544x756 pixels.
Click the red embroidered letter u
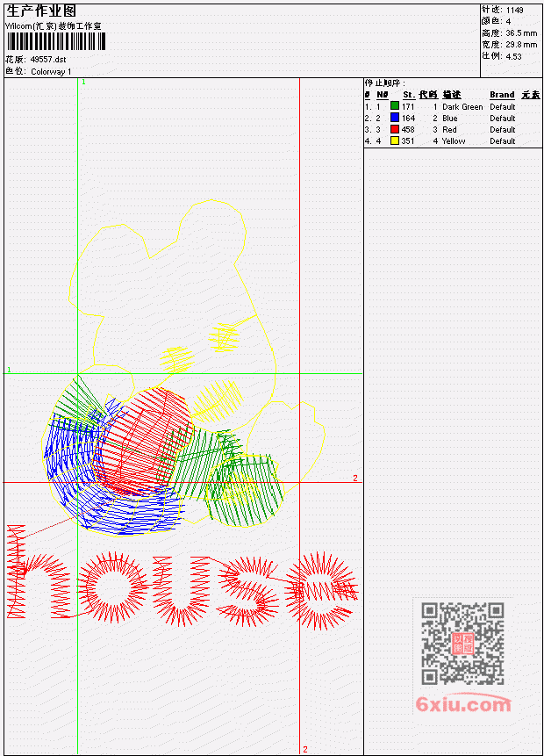click(x=182, y=591)
